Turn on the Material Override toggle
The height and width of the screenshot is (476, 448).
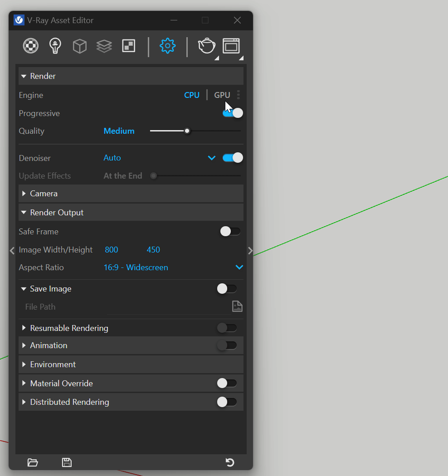[227, 384]
